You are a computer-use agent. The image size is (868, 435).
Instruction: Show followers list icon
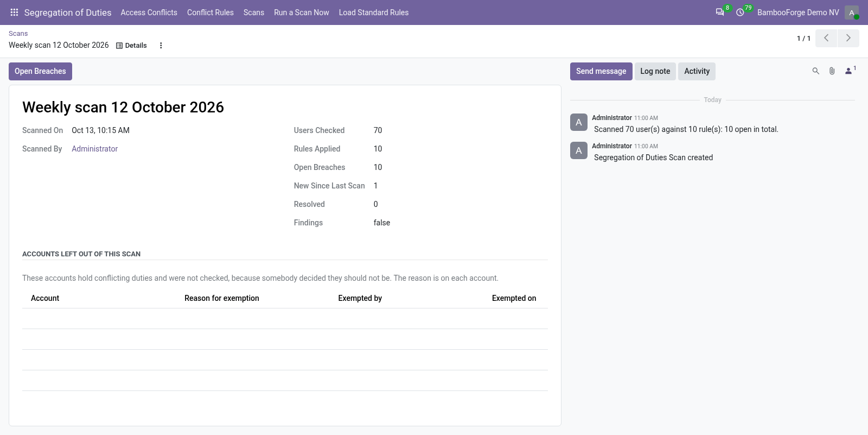[850, 71]
